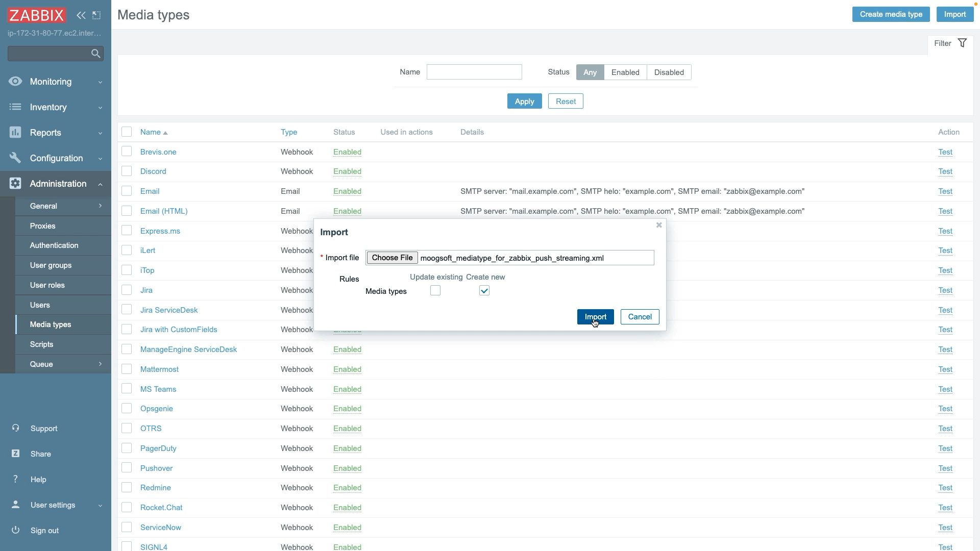Image resolution: width=980 pixels, height=551 pixels.
Task: Open Proxies in Administration menu
Action: (x=63, y=226)
